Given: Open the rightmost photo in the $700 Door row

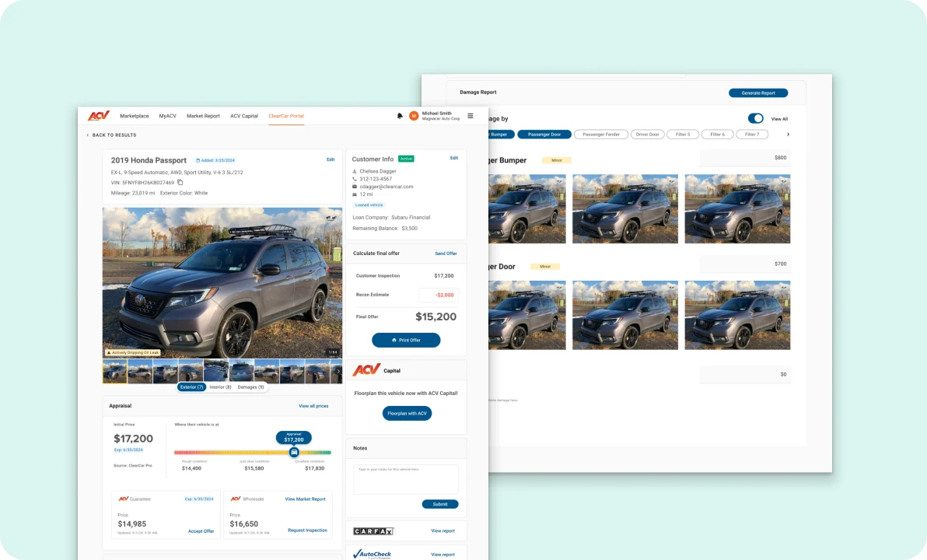Looking at the screenshot, I should coord(737,315).
